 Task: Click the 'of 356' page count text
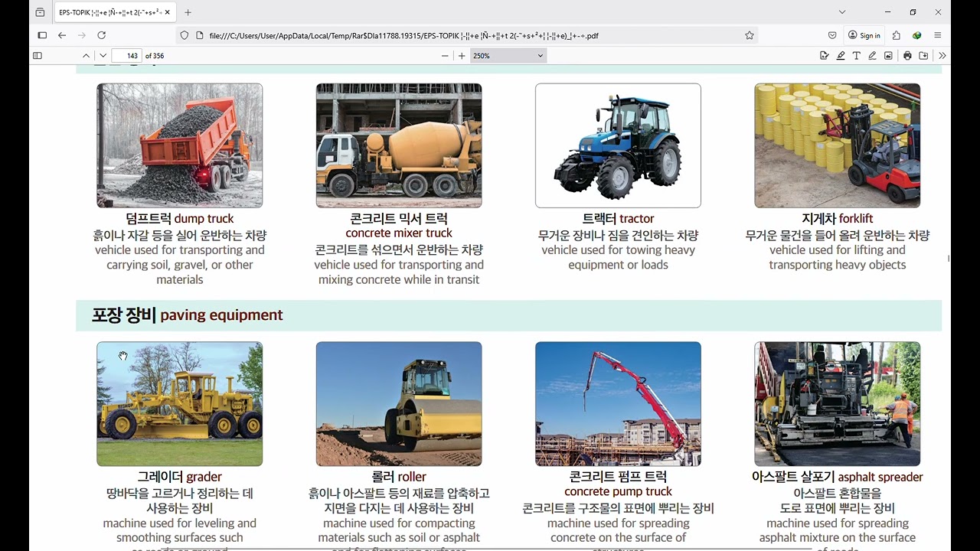tap(155, 56)
